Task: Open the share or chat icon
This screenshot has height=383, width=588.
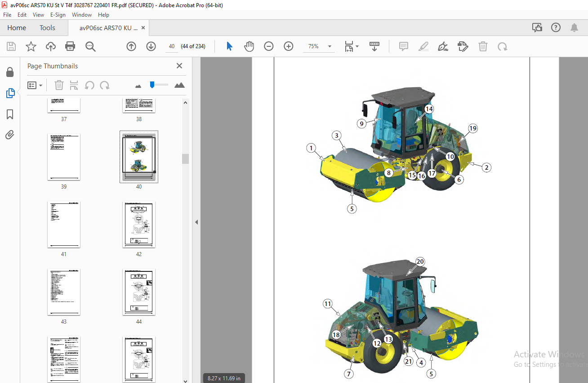Action: pos(537,27)
